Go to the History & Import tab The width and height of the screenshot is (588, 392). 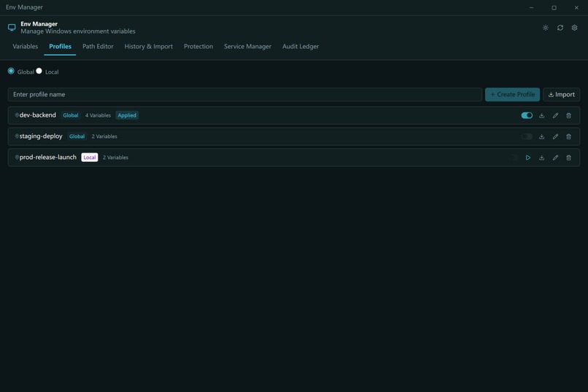[149, 47]
